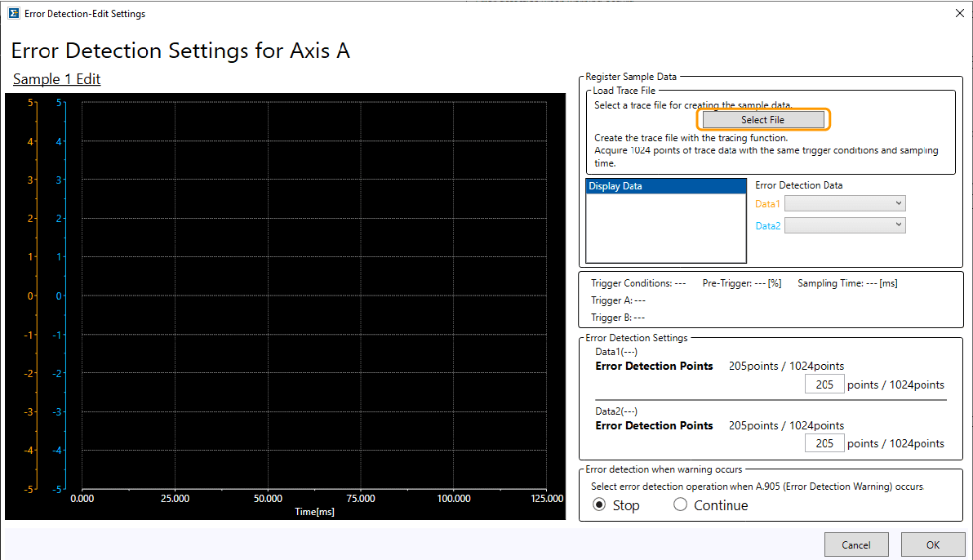Click the orange Data1 vertical axis
The width and height of the screenshot is (973, 560).
pyautogui.click(x=38, y=294)
